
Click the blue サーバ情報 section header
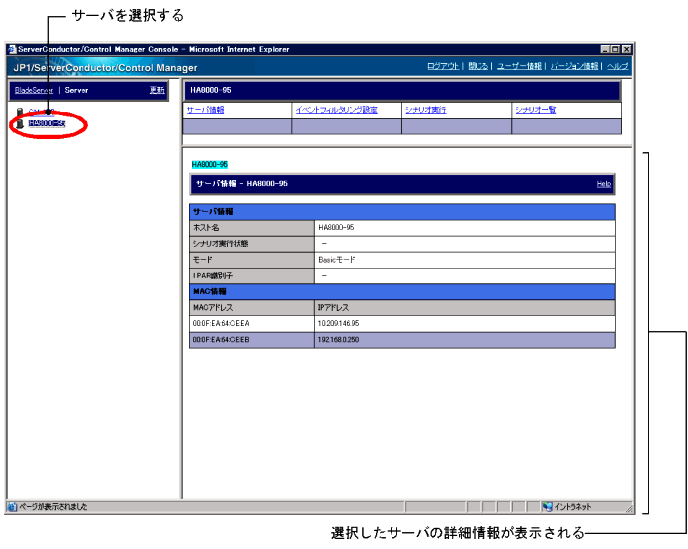coord(402,212)
